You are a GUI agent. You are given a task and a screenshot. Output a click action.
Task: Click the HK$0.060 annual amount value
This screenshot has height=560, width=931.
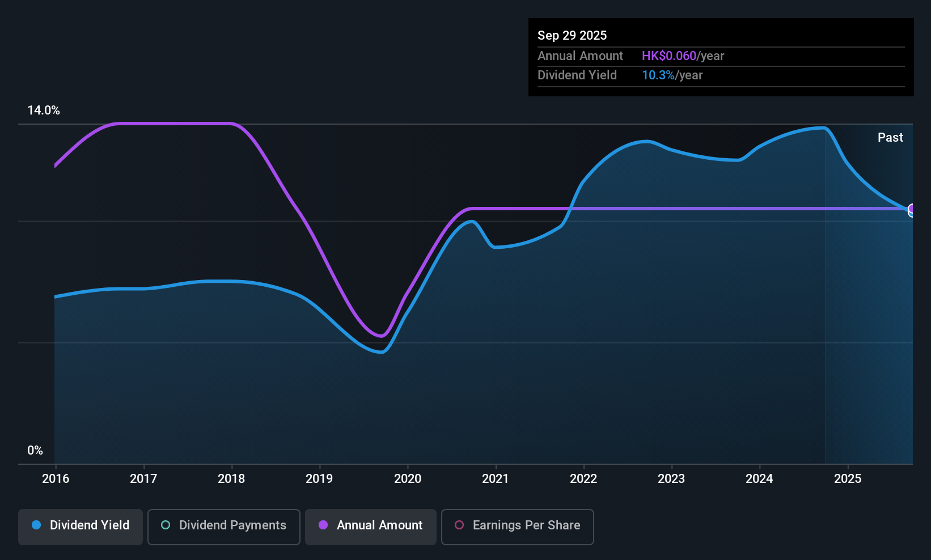click(669, 56)
